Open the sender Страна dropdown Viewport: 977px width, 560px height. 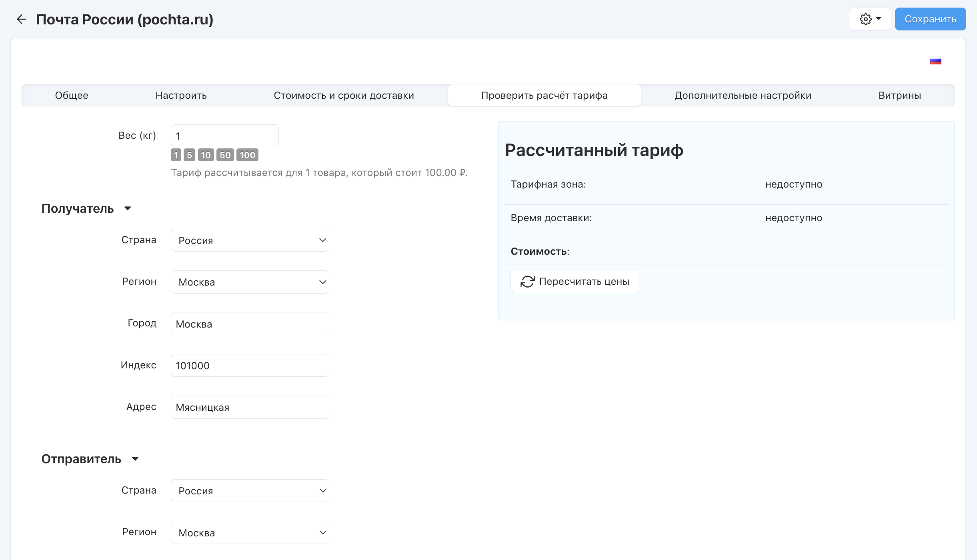click(250, 491)
